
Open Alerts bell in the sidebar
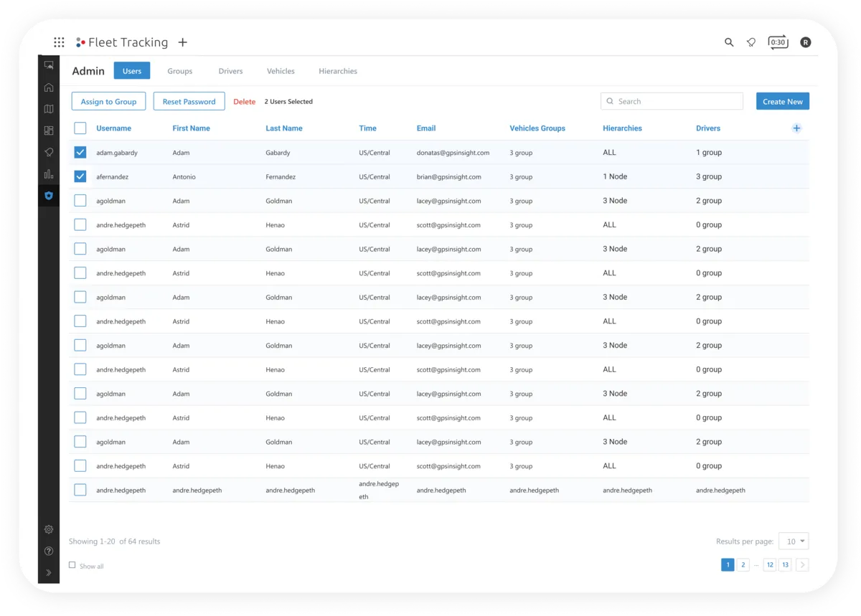49,152
